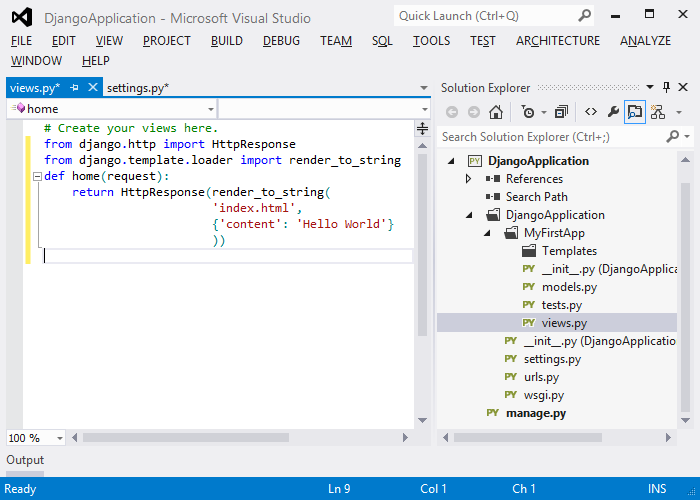Click the Collapse All icon in Solution Explorer
The image size is (700, 500).
point(561,112)
